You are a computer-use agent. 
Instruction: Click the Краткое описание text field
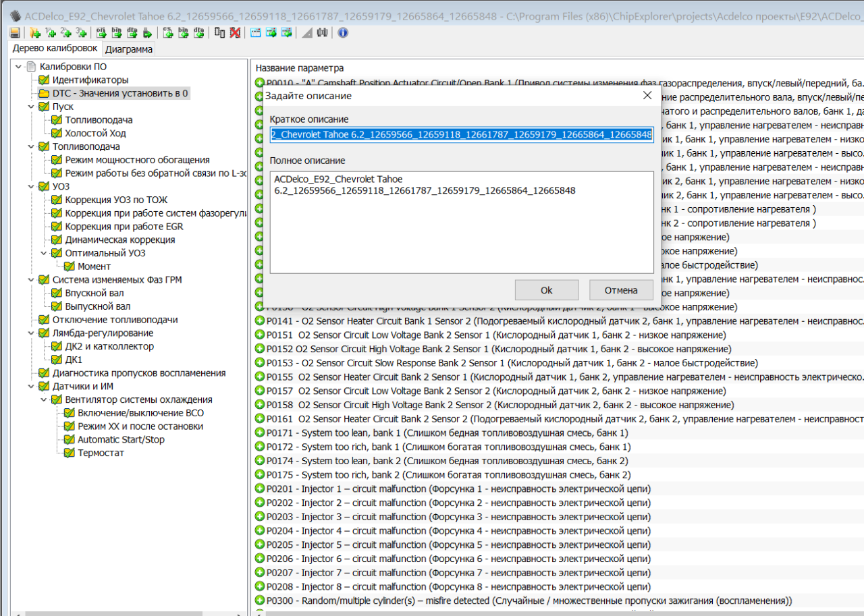click(461, 135)
